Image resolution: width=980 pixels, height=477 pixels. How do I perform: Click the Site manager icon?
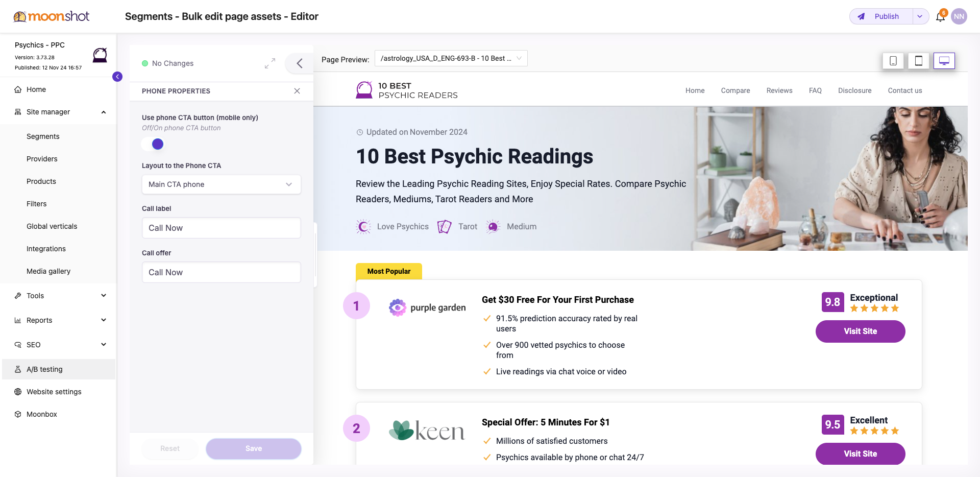click(x=18, y=112)
